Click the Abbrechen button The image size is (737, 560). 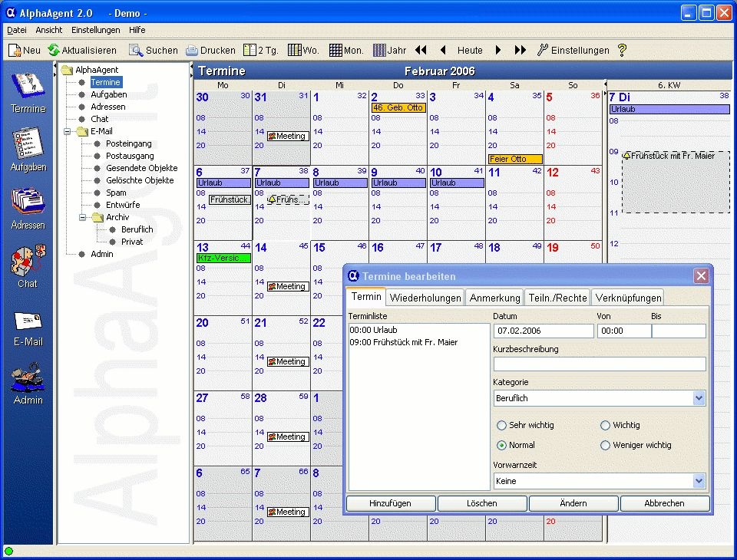[x=664, y=503]
